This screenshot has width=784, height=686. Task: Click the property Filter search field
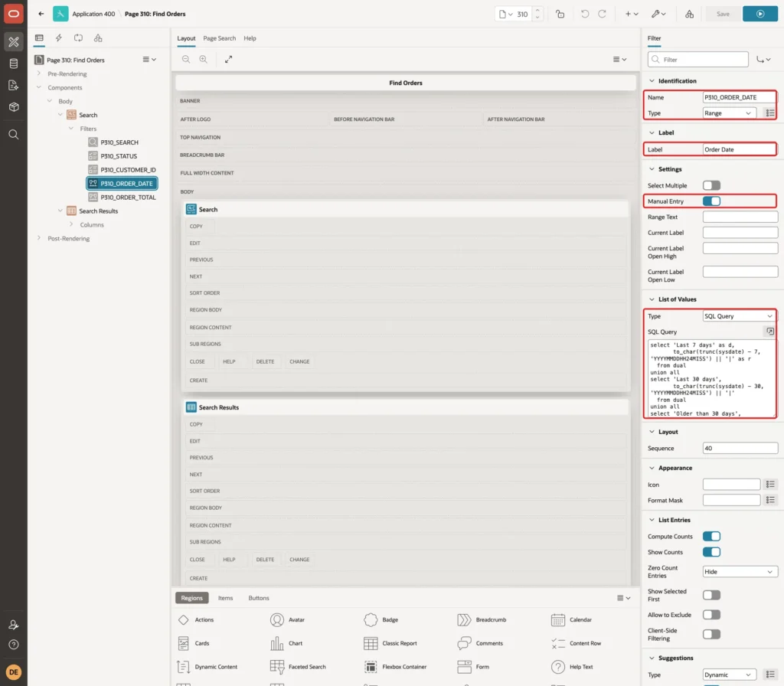tap(698, 60)
